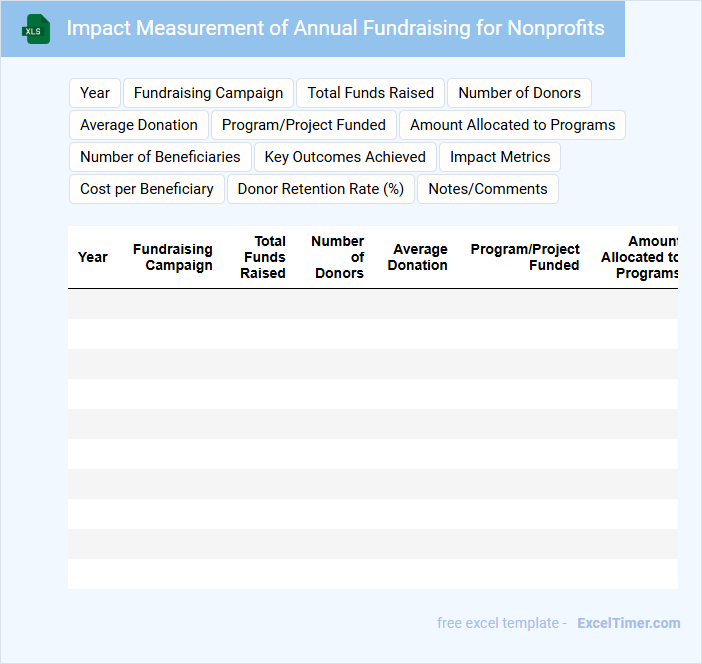Click the Year column header in table

click(x=92, y=257)
